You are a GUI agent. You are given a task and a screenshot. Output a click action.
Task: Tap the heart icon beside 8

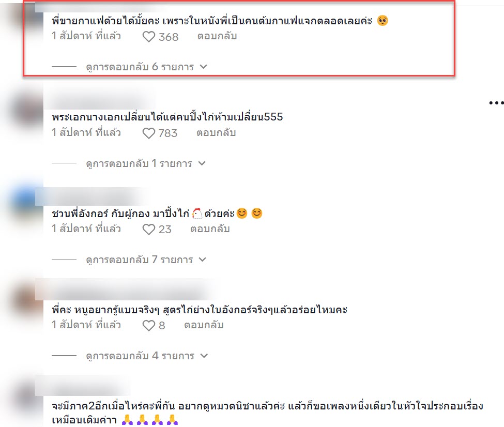tap(148, 325)
